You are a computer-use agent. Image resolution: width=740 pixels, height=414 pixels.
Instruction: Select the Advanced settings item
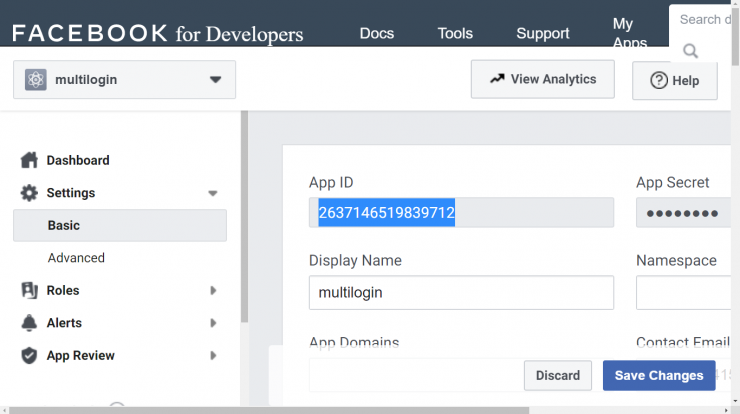tap(76, 258)
